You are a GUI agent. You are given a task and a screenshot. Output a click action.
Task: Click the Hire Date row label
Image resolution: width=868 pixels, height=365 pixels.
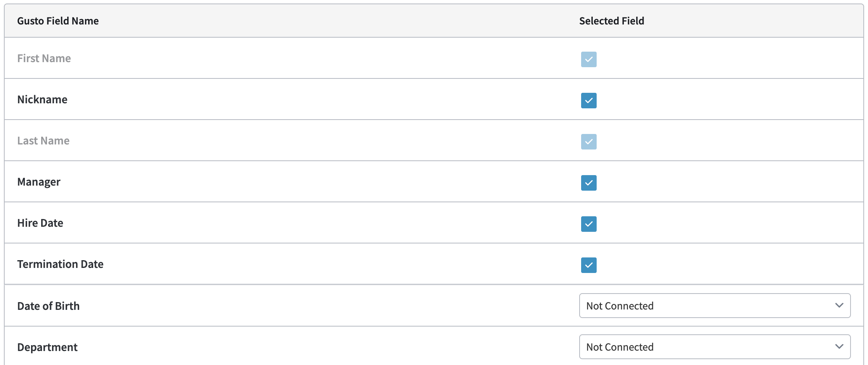click(40, 223)
